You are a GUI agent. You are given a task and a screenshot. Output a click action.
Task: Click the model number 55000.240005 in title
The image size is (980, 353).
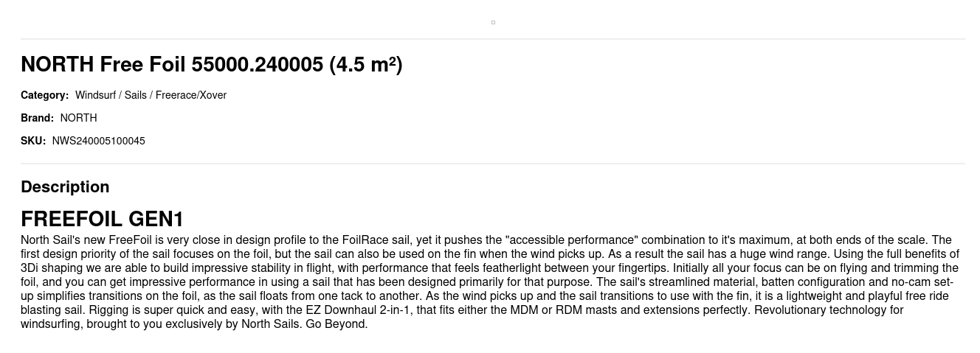pyautogui.click(x=257, y=65)
